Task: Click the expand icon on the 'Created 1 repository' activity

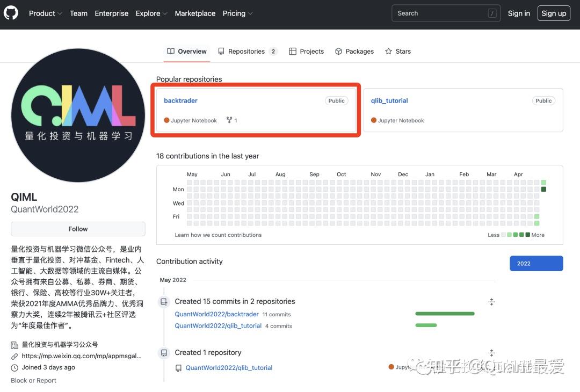Action: point(491,352)
